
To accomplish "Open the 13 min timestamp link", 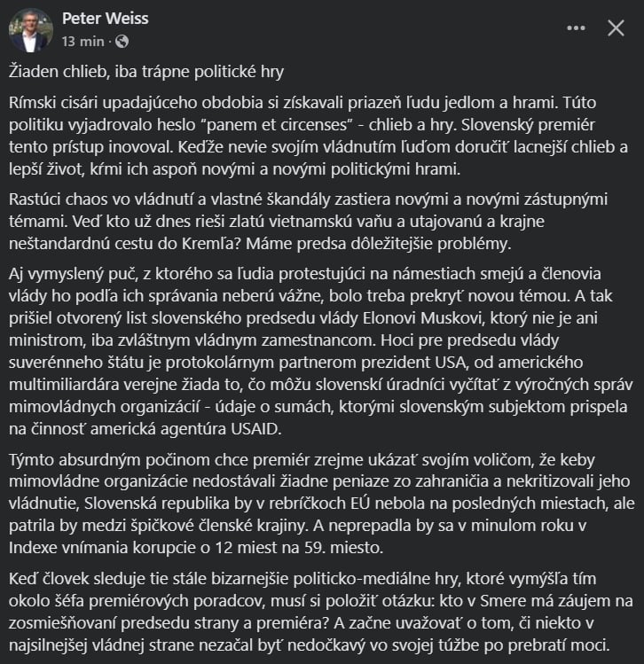I will click(x=84, y=41).
